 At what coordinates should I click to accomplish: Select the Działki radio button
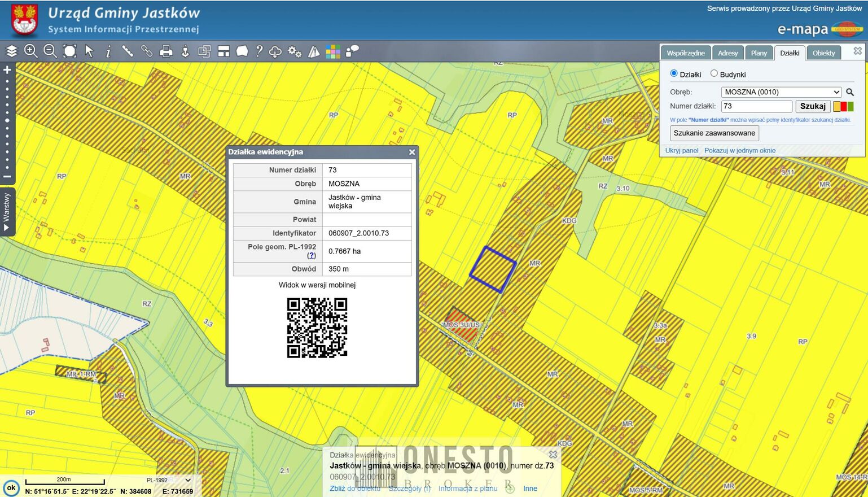point(674,73)
